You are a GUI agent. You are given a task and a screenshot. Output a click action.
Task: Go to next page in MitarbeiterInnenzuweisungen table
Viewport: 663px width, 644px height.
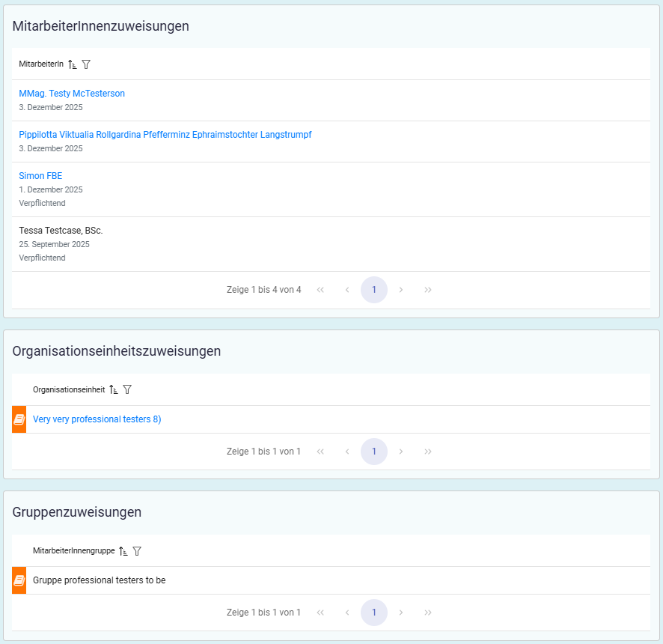(x=401, y=290)
